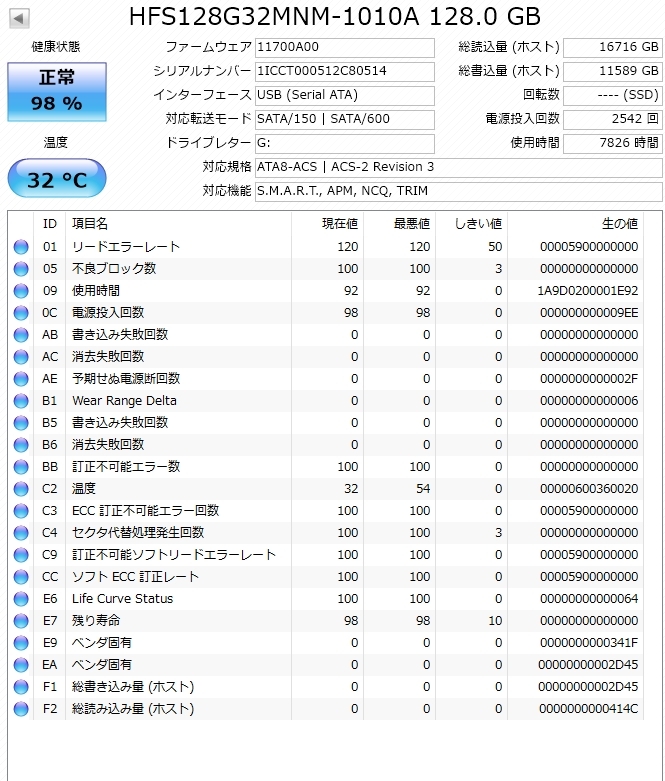Select the セクタ代替処理発生回数 attribute name

[138, 533]
